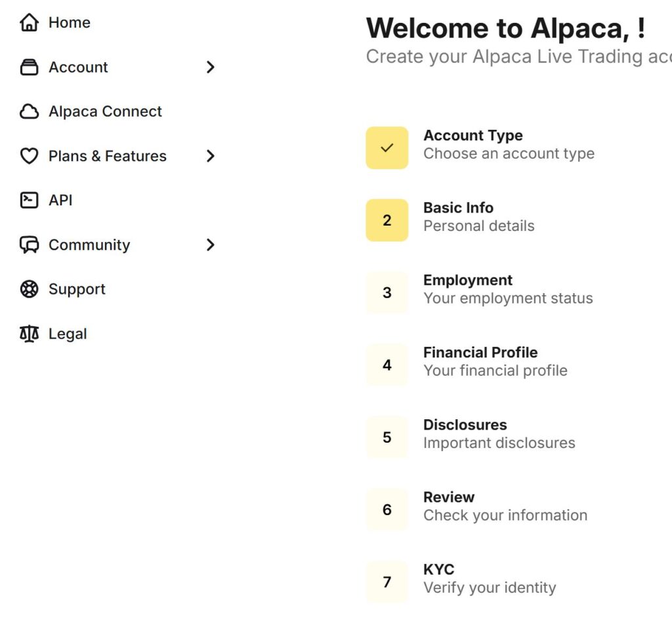This screenshot has width=672, height=631.
Task: Click 'Your employment status' text
Action: click(x=508, y=298)
